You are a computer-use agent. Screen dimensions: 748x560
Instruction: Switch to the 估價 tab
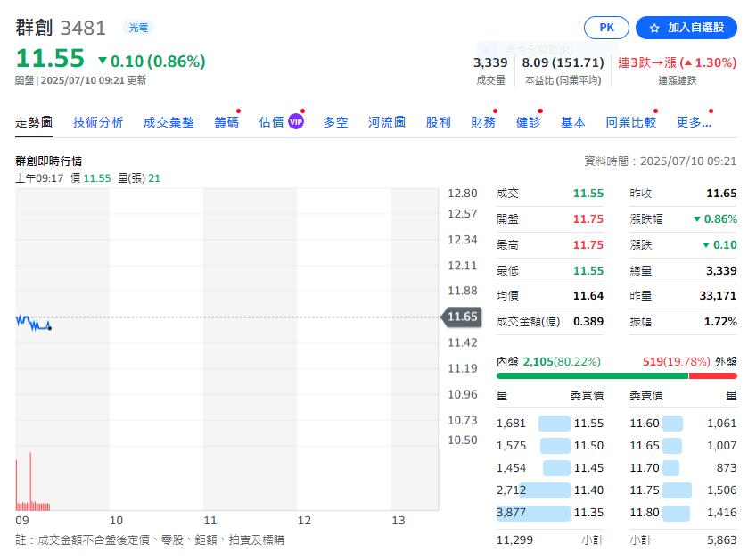pyautogui.click(x=271, y=122)
